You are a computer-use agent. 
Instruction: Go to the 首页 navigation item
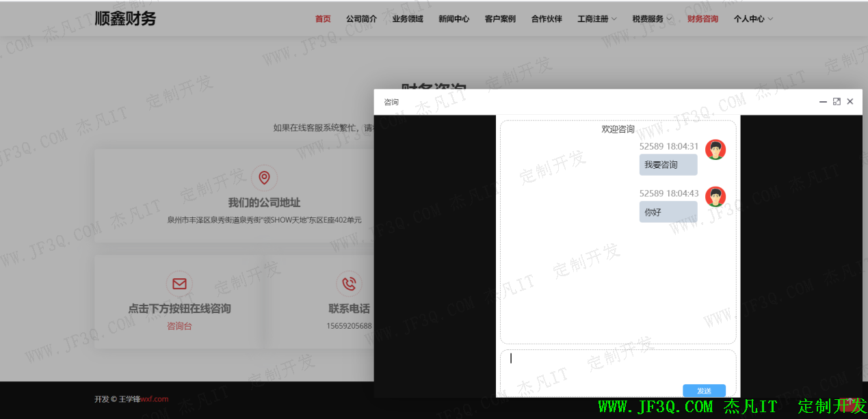tap(323, 19)
